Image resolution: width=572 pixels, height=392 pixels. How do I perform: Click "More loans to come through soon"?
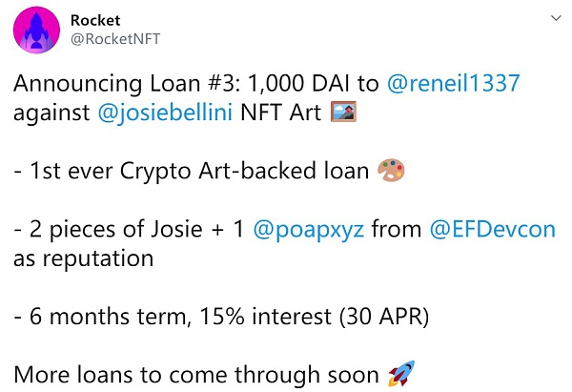pos(195,374)
